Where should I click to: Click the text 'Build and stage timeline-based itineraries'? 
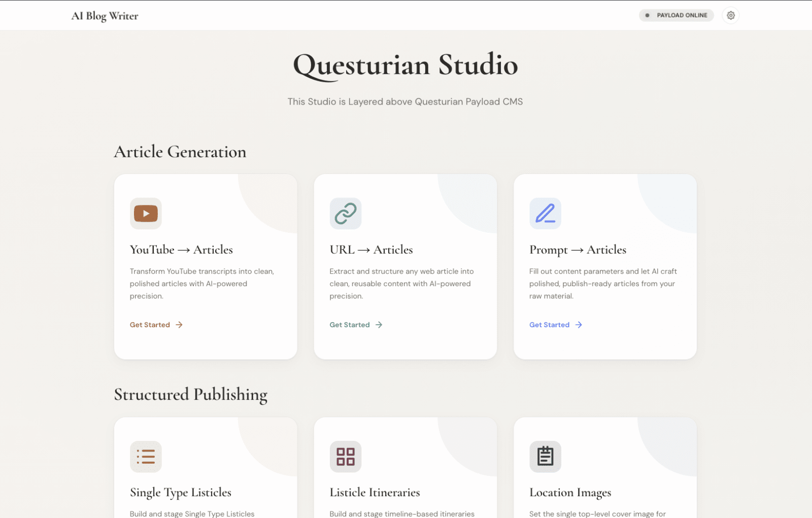[402, 513]
